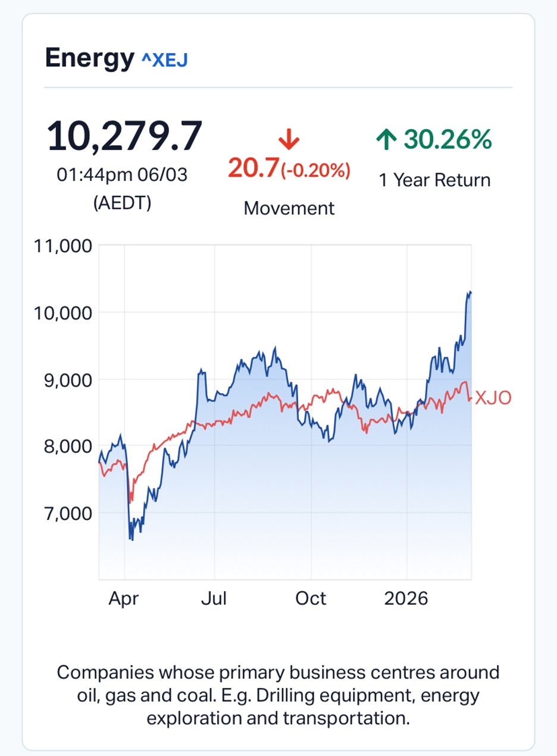The width and height of the screenshot is (557, 756).
Task: Click the 01:44pm 06/03 timestamp text
Action: [122, 175]
